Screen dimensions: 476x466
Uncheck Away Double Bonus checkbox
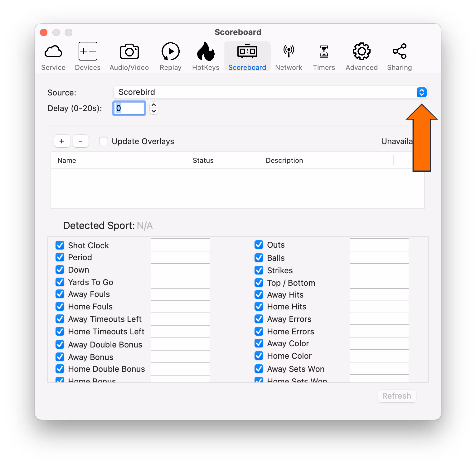point(60,344)
